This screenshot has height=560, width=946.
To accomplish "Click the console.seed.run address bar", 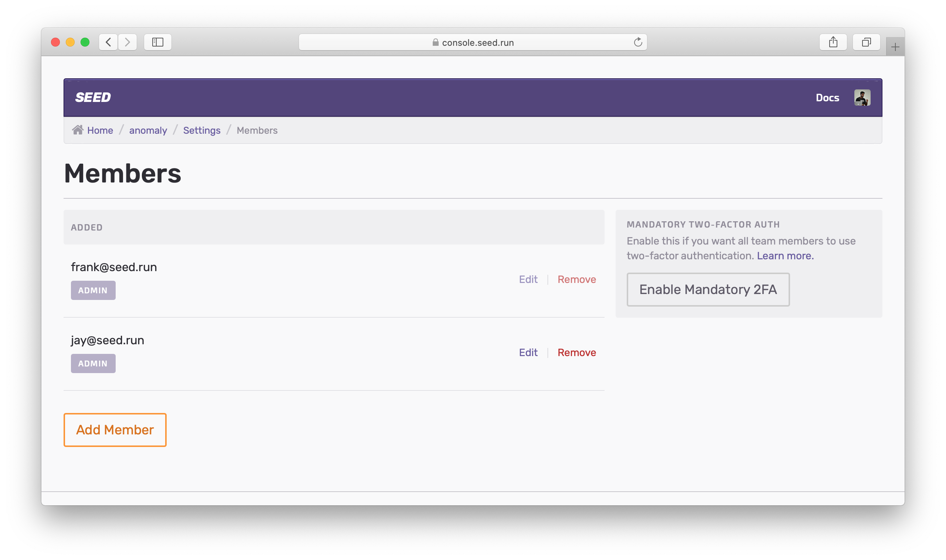I will point(473,42).
